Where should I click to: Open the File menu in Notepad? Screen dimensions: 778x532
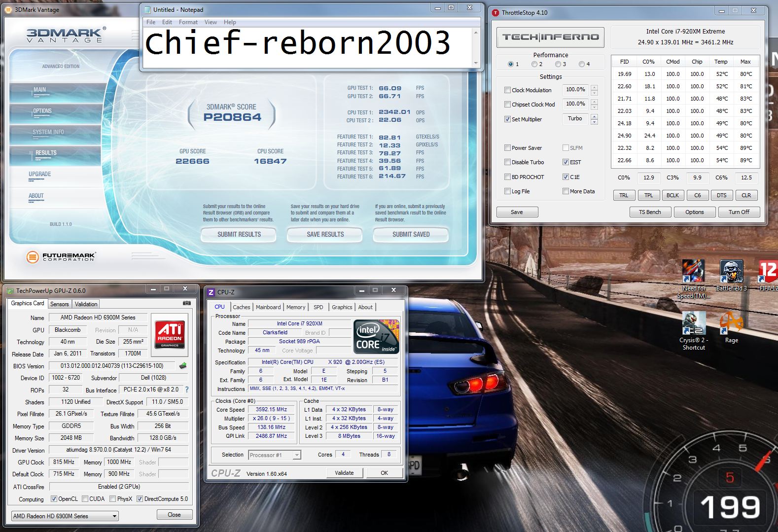[151, 22]
